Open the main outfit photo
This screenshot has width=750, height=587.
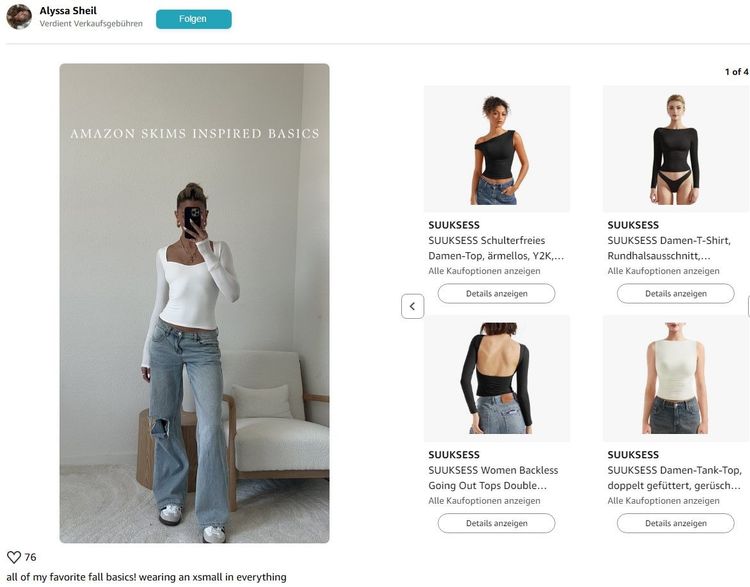click(x=194, y=303)
